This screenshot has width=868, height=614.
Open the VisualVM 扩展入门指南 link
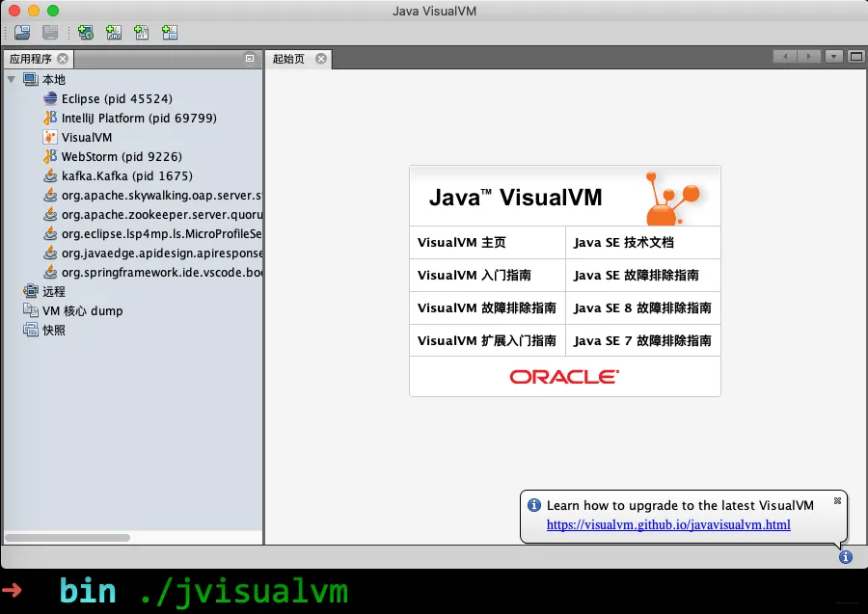point(487,340)
